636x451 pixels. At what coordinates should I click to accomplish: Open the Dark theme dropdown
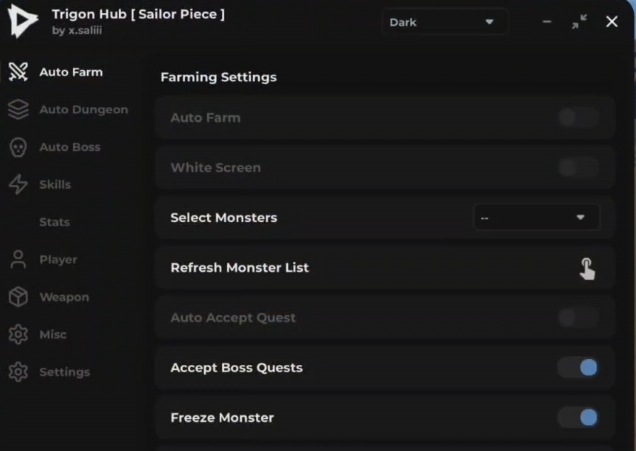(x=444, y=22)
